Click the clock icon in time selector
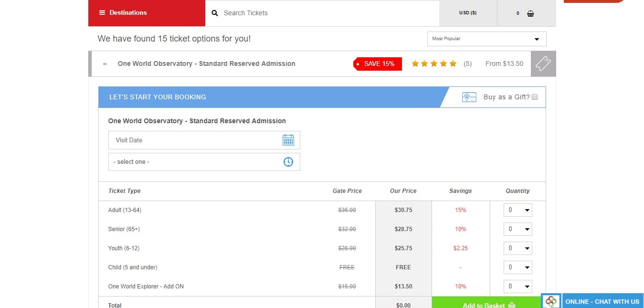The width and height of the screenshot is (644, 308). point(288,162)
